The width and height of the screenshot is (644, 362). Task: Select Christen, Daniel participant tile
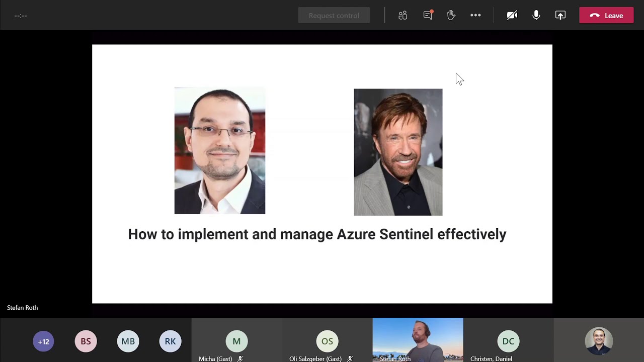(508, 340)
